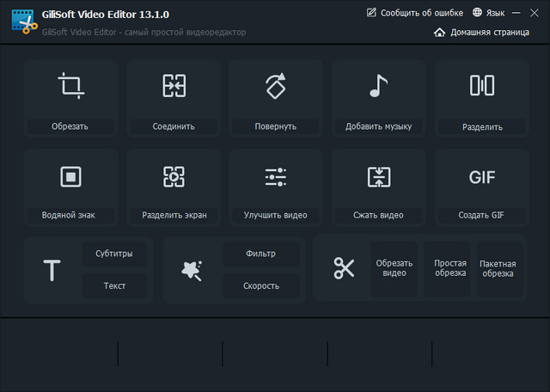Image resolution: width=550 pixels, height=392 pixels.
Task: Open the Обрезать crop tool icon
Action: pyautogui.click(x=70, y=86)
